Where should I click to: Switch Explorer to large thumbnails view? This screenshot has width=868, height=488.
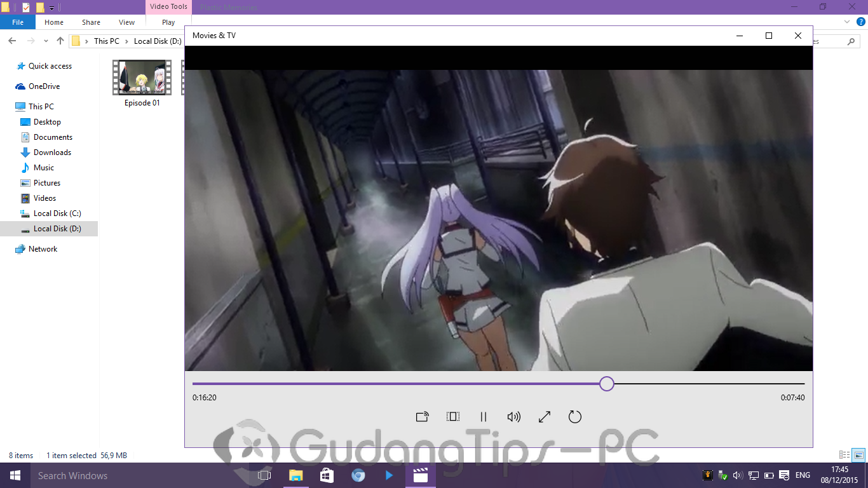[x=858, y=455]
